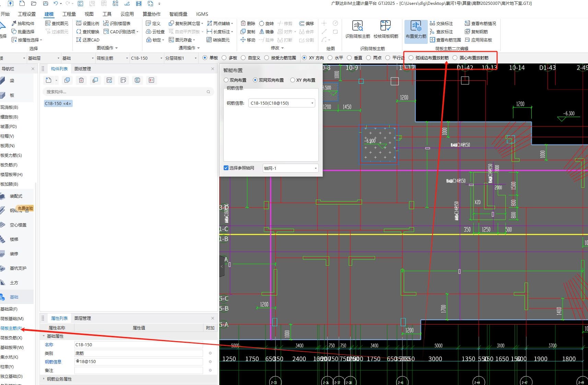The height and width of the screenshot is (385, 588).
Task: Select the 多板 radio option
Action: 229,58
